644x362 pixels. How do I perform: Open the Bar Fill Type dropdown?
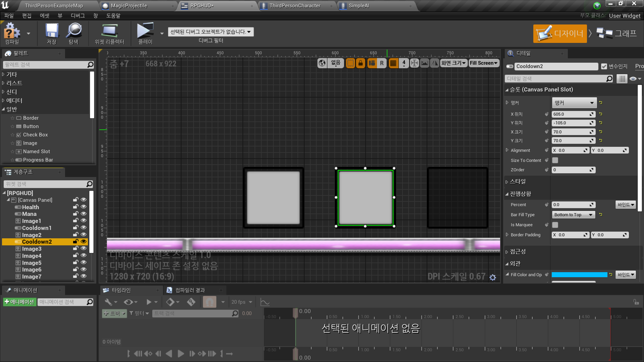pos(574,215)
